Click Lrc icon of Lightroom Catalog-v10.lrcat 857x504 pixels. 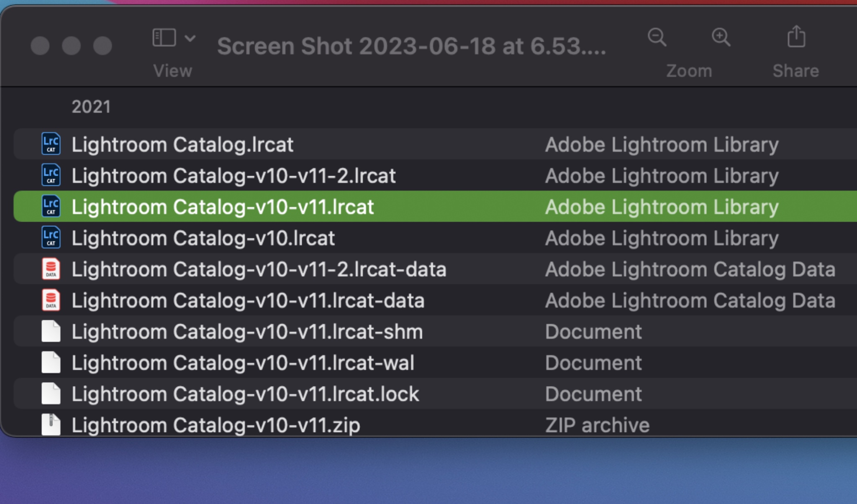(x=51, y=238)
